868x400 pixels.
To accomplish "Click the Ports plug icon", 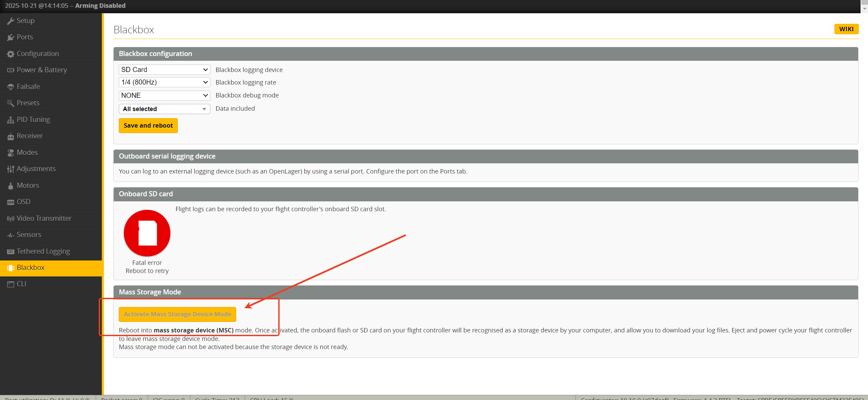I will [x=11, y=37].
